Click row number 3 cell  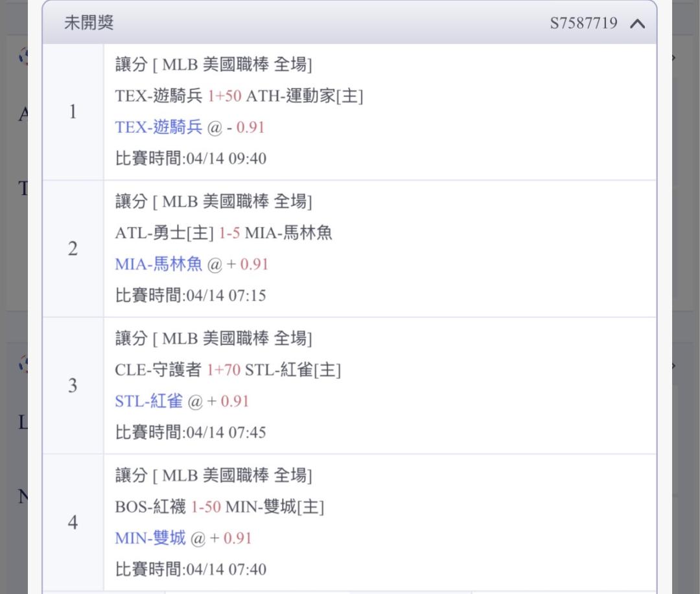point(73,386)
